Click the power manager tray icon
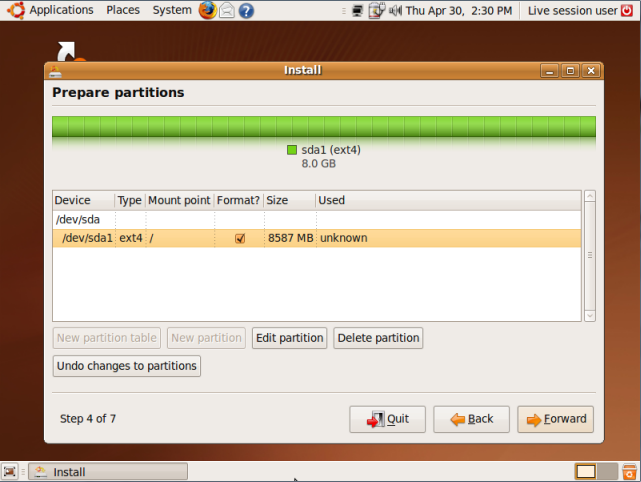The width and height of the screenshot is (641, 482). 376,11
